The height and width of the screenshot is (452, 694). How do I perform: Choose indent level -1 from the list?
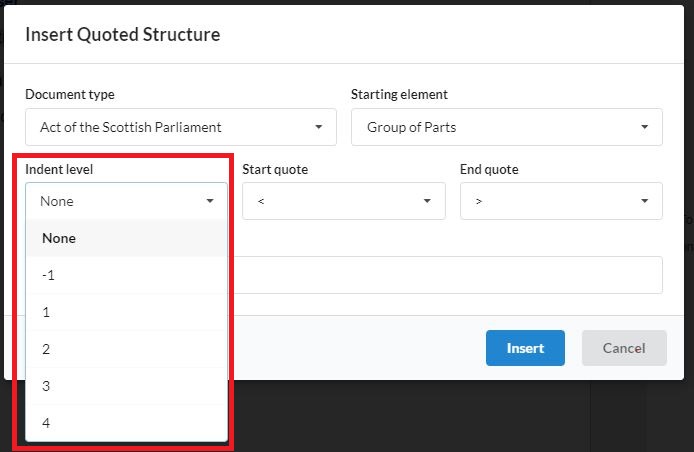pyautogui.click(x=126, y=275)
